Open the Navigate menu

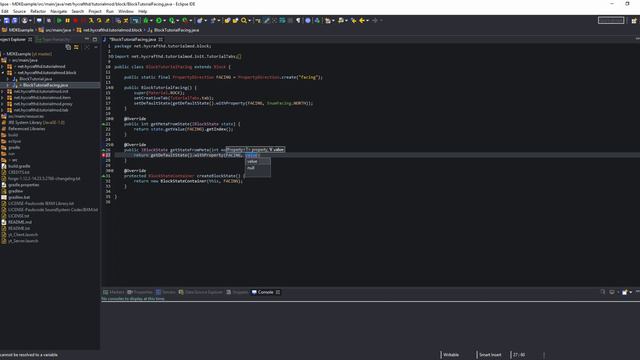tap(58, 11)
